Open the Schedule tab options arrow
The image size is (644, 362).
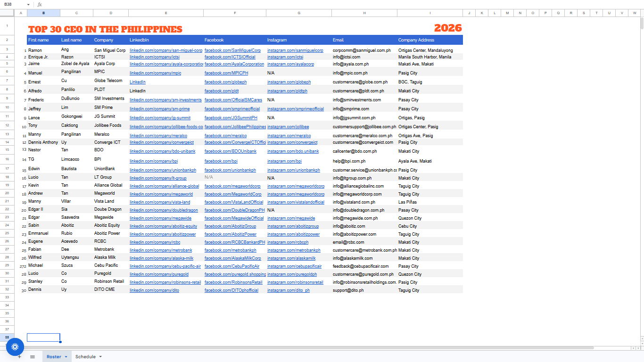point(100,357)
